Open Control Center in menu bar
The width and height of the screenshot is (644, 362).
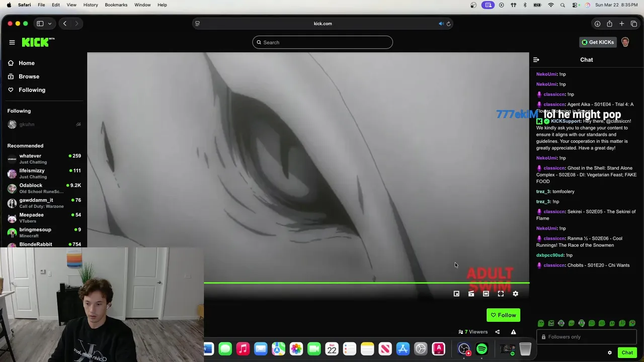(x=576, y=5)
